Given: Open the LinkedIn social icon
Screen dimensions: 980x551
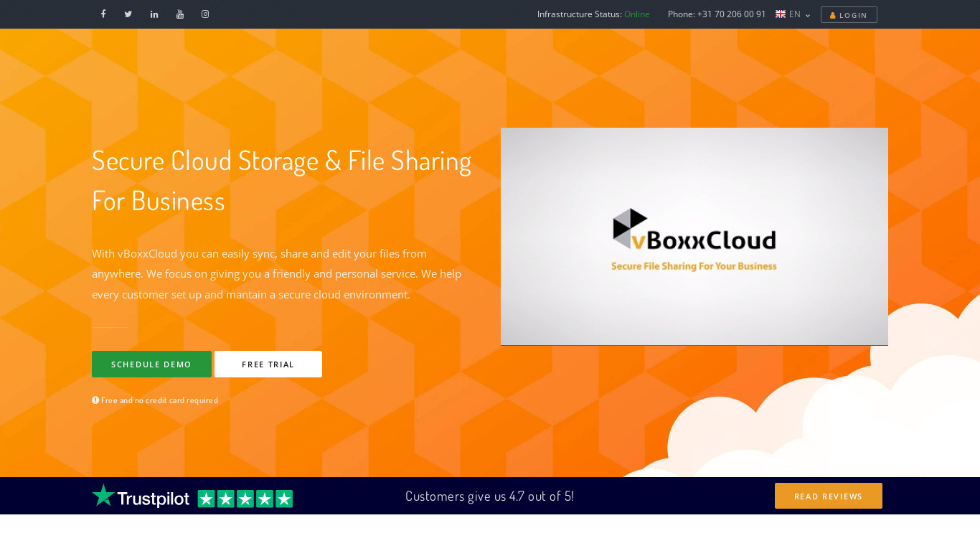Looking at the screenshot, I should click(x=154, y=14).
